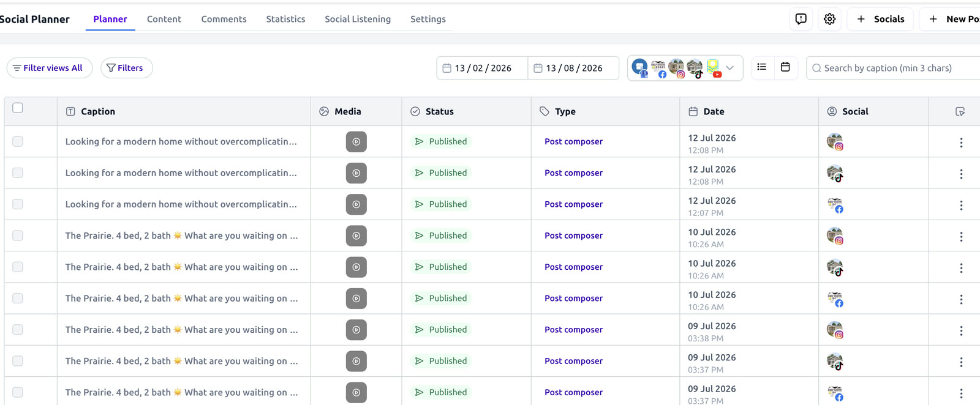Click Published status on 12 Jul 12:08 Instagram row
Screen dimensions: 980x405
tap(441, 141)
